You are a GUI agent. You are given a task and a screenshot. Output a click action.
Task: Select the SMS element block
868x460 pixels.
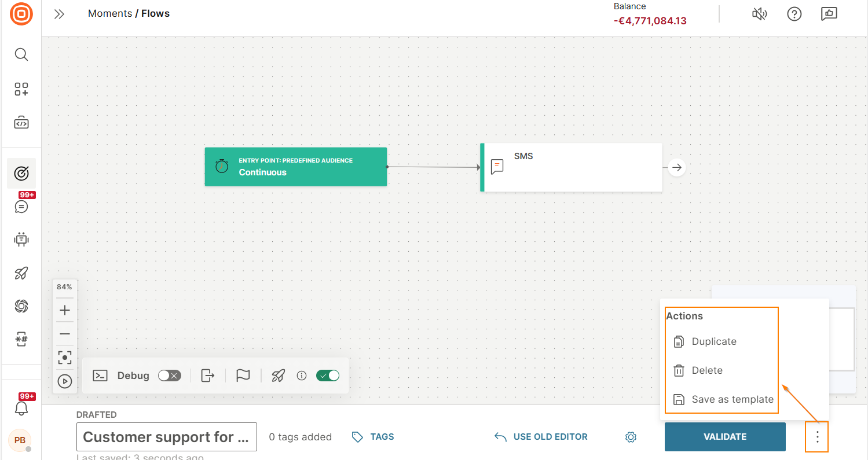[571, 167]
